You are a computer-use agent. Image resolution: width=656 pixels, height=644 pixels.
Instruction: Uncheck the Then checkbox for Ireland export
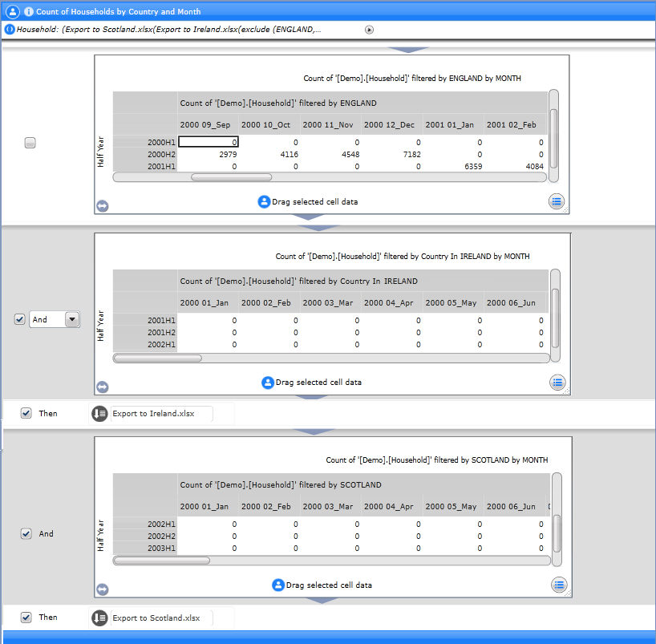[x=26, y=414]
